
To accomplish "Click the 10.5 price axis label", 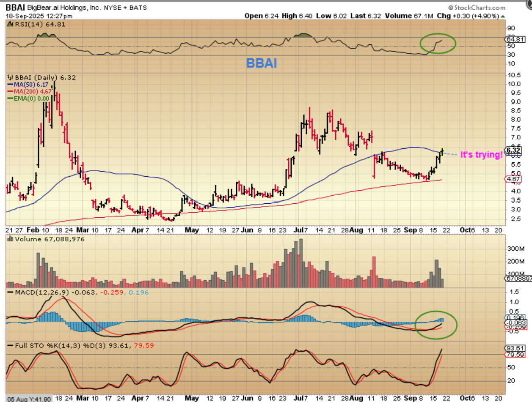I will [514, 74].
